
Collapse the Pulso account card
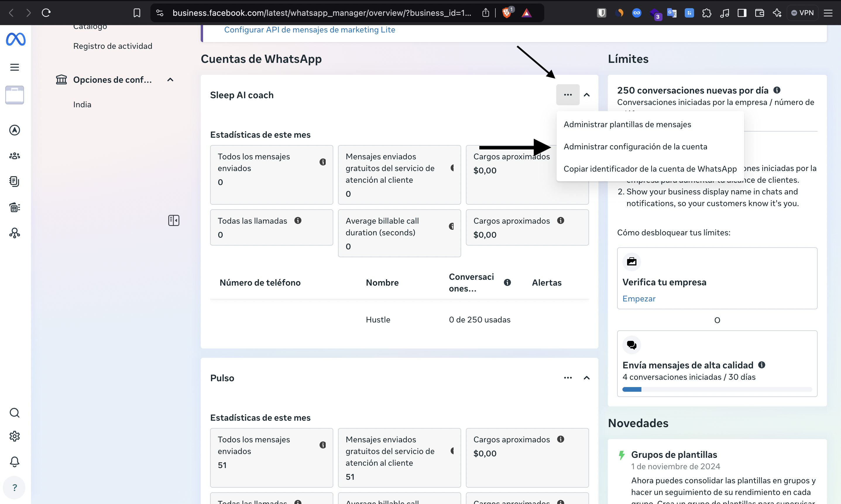click(586, 378)
